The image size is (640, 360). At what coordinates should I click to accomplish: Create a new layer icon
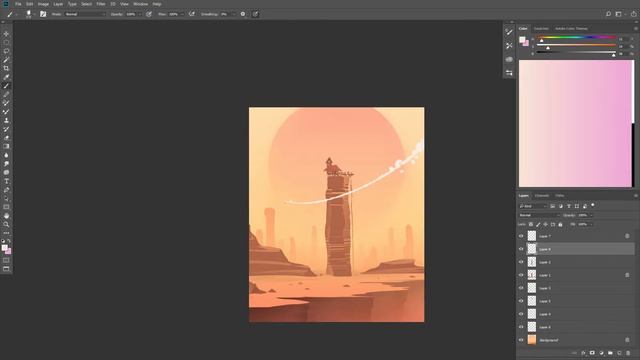pos(619,353)
